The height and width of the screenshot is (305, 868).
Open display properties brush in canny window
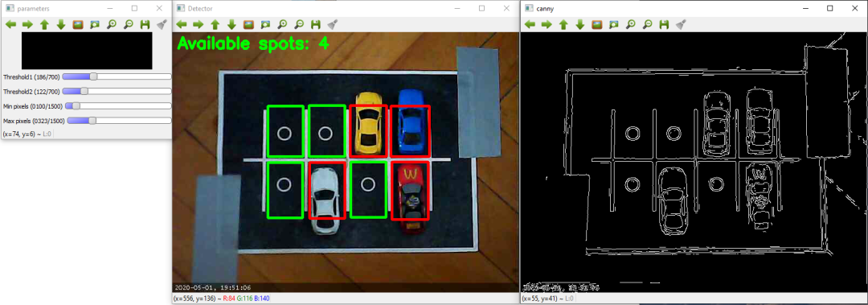(681, 24)
